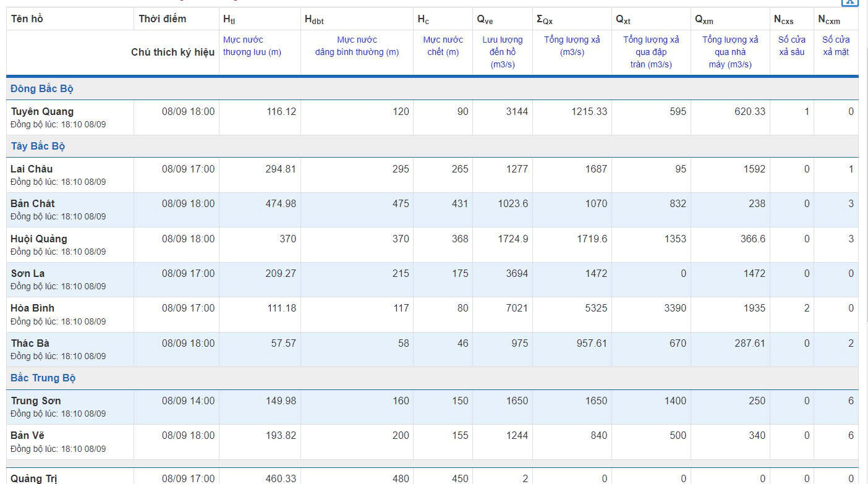Click the Tổng lượng xả qua nhà máy note

coord(731,53)
